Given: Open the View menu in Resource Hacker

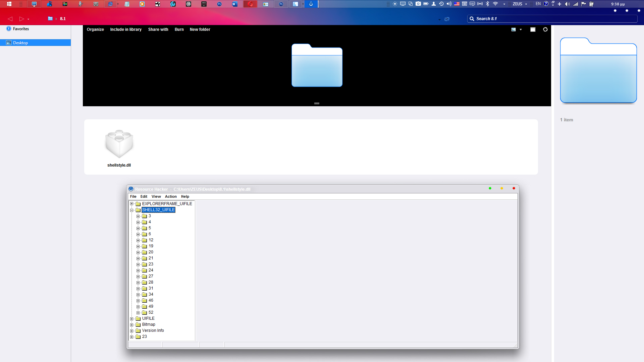Looking at the screenshot, I should click(x=156, y=197).
